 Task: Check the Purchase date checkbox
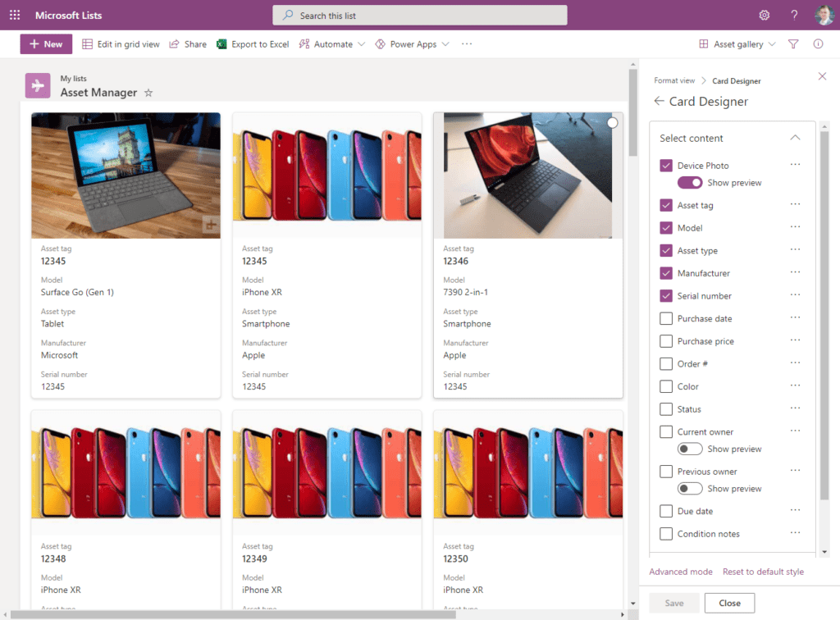click(x=666, y=318)
